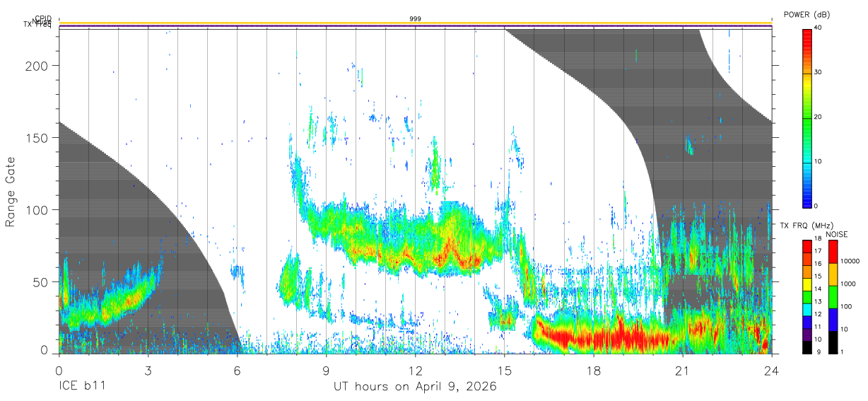Click the 'ICE b11' radar label
This screenshot has width=868, height=401.
coord(81,387)
